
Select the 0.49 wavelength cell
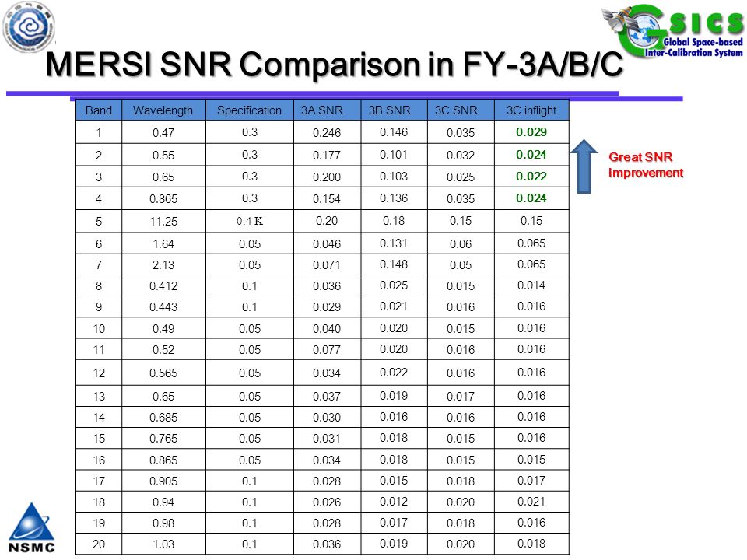pos(163,328)
